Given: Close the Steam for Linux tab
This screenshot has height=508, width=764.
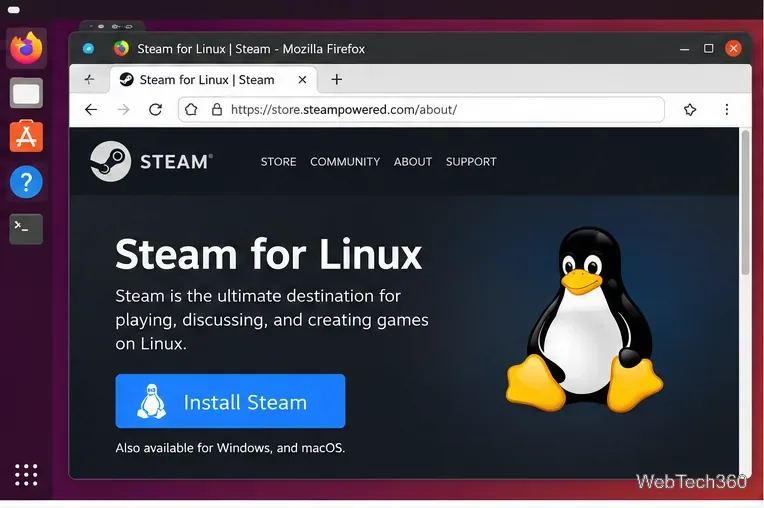Looking at the screenshot, I should (x=302, y=79).
